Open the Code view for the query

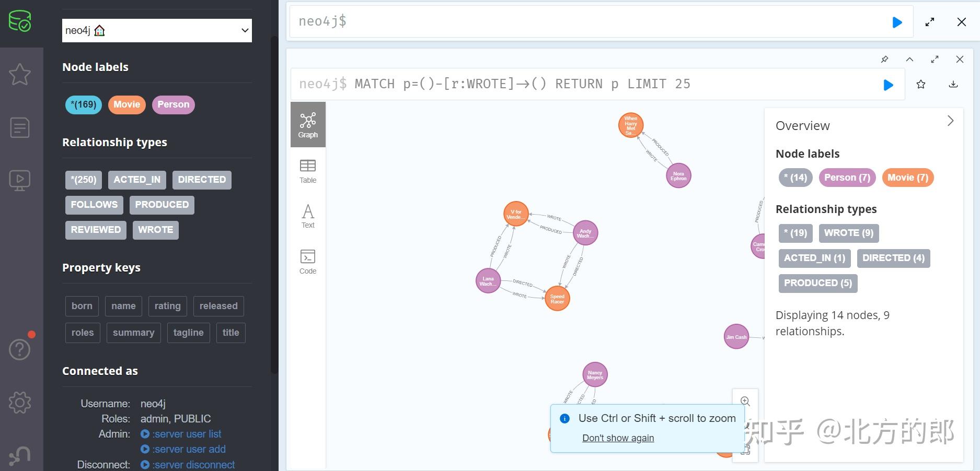click(x=307, y=261)
